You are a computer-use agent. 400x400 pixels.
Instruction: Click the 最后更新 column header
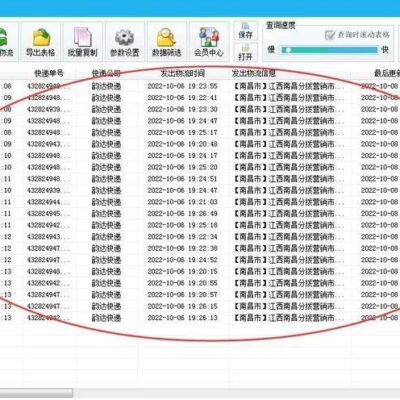(387, 73)
